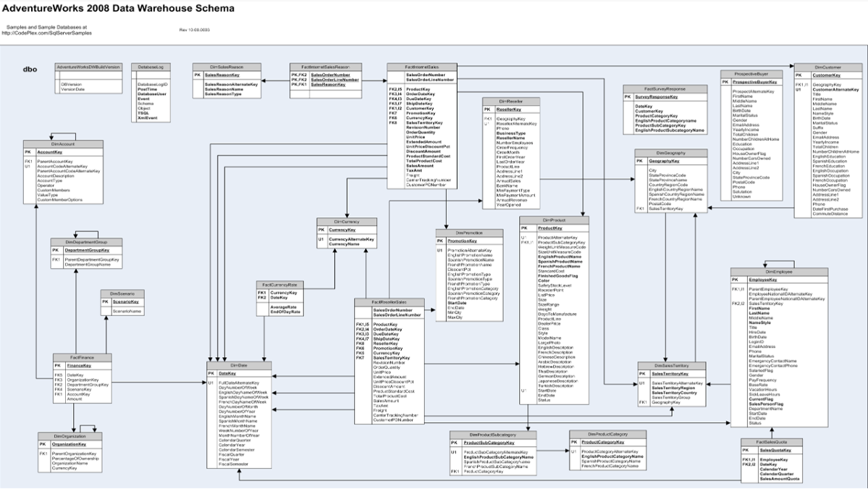Select the DepartmentGroupKey primary key field
Image resolution: width=868 pixels, height=489 pixels.
tap(87, 250)
